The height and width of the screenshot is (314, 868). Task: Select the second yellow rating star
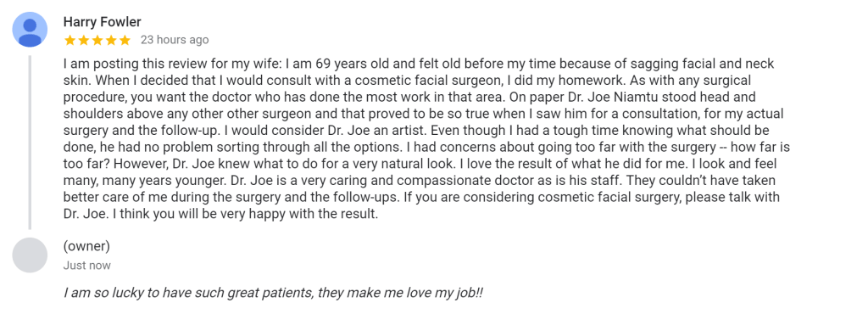pos(84,40)
